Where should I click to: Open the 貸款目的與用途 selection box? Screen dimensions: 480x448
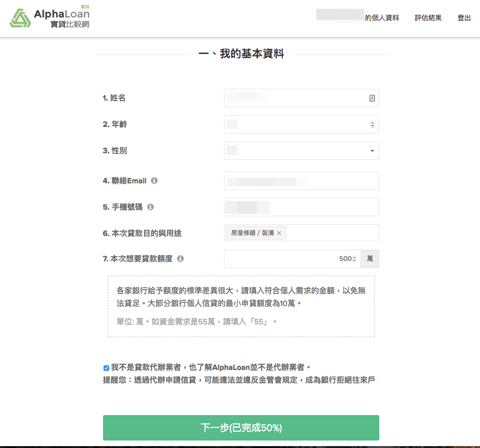(x=301, y=233)
